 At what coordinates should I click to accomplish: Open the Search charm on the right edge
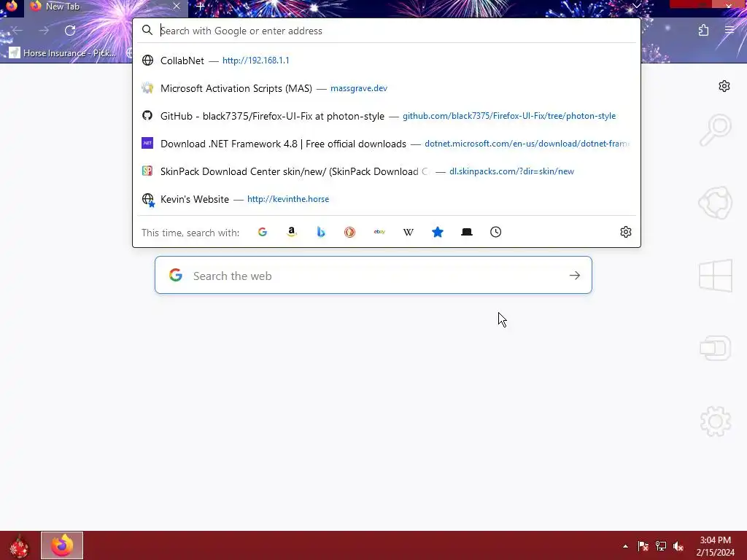tap(716, 130)
